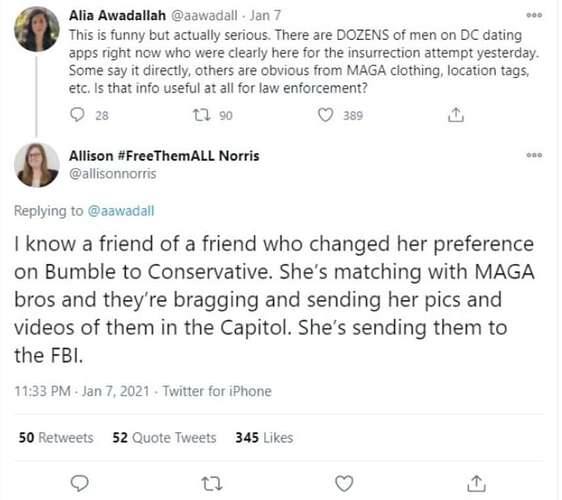Click Allison #FreeThemALL Norris name
562x500 pixels.
[164, 156]
